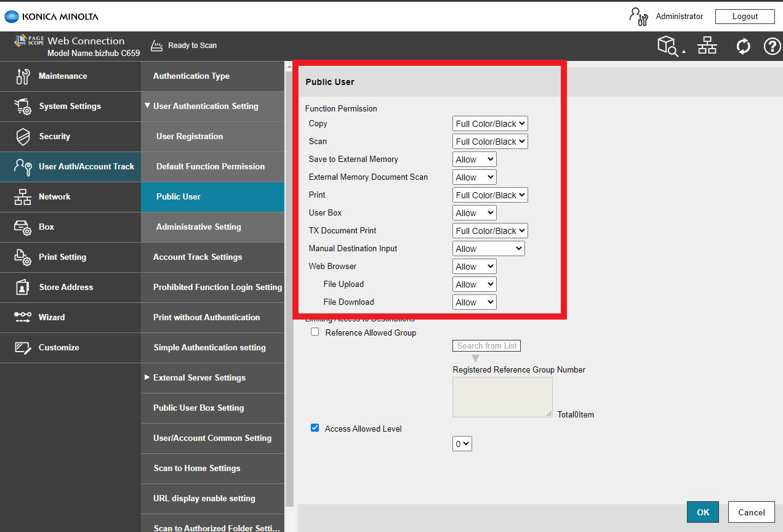Select the Store Address book icon
The height and width of the screenshot is (532, 783).
tap(23, 288)
